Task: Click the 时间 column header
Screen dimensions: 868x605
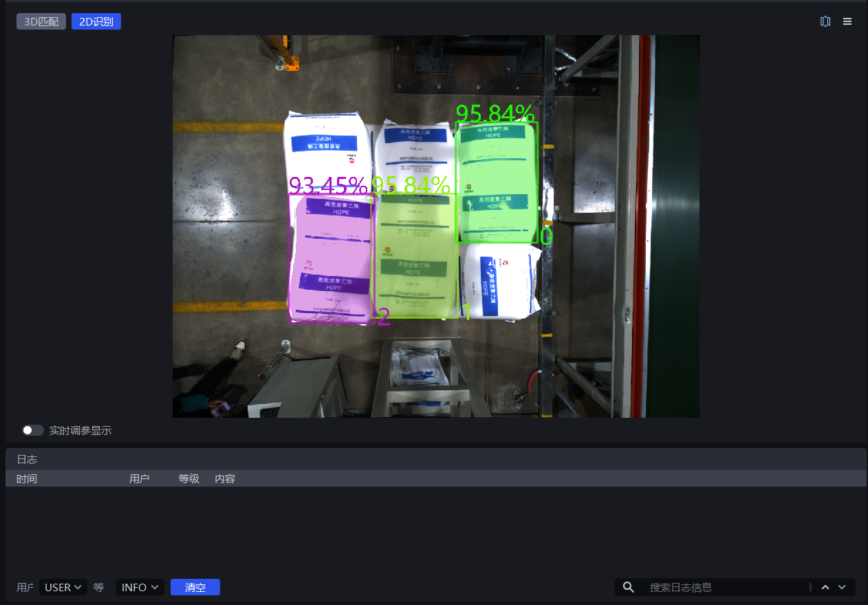Action: pyautogui.click(x=27, y=478)
